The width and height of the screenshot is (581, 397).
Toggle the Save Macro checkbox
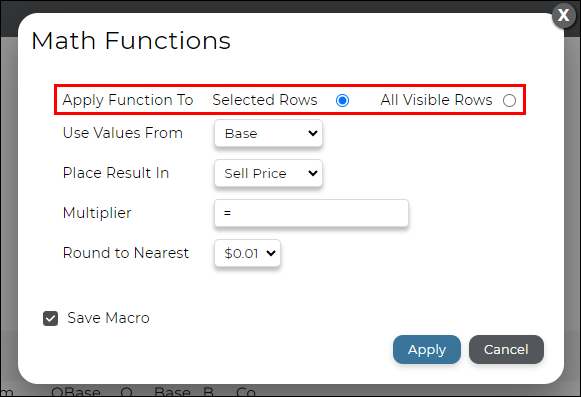(50, 318)
